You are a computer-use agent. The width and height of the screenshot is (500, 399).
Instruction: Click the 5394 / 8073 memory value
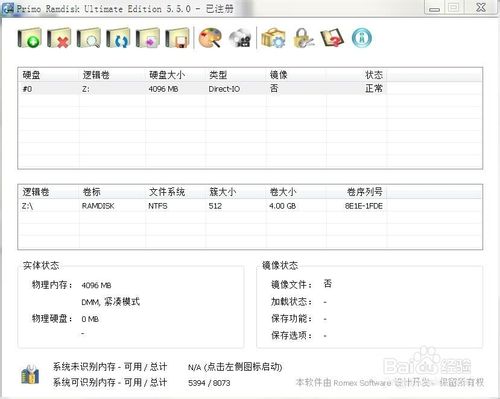coord(209,383)
